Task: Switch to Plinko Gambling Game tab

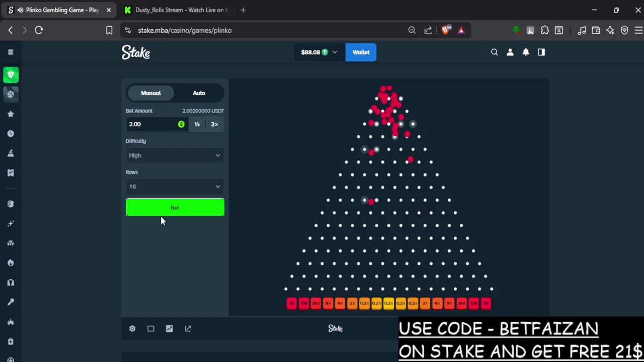Action: [x=58, y=10]
